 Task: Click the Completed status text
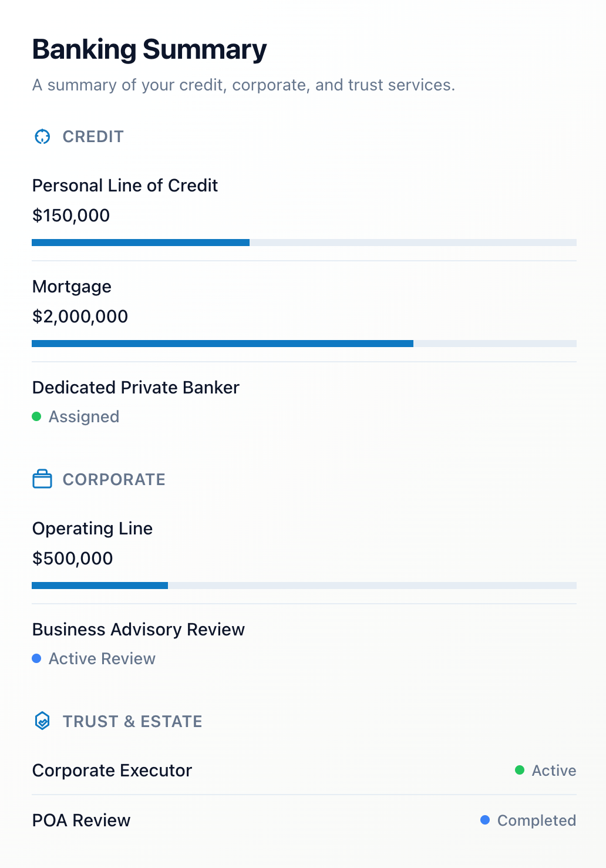tap(536, 820)
